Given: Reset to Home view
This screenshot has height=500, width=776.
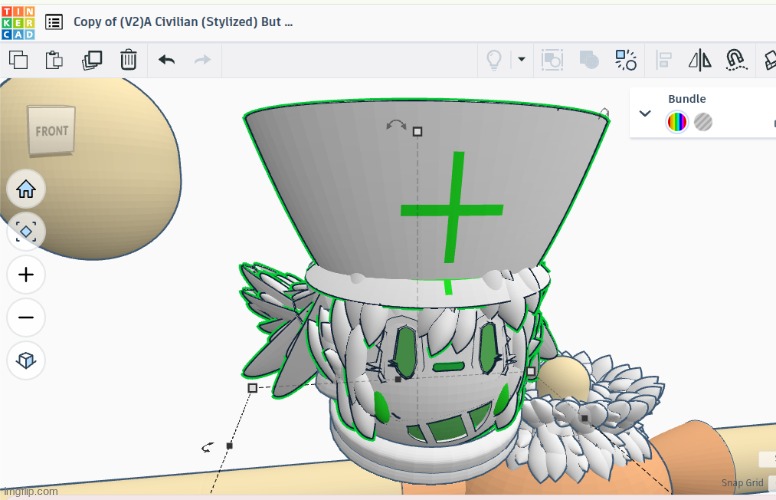Looking at the screenshot, I should 26,188.
